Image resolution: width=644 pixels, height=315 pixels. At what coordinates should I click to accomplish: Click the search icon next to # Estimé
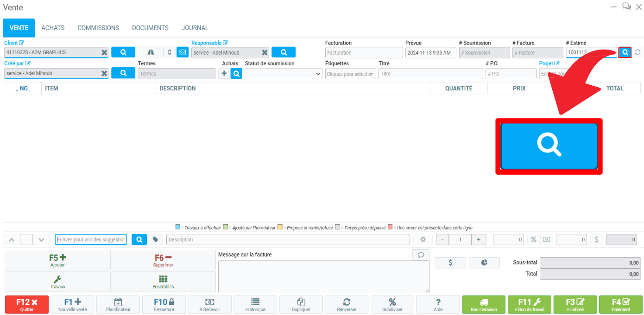(625, 52)
